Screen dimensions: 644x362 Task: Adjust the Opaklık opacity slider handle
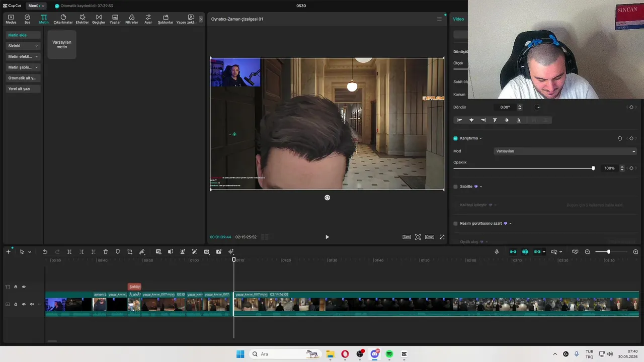point(593,168)
